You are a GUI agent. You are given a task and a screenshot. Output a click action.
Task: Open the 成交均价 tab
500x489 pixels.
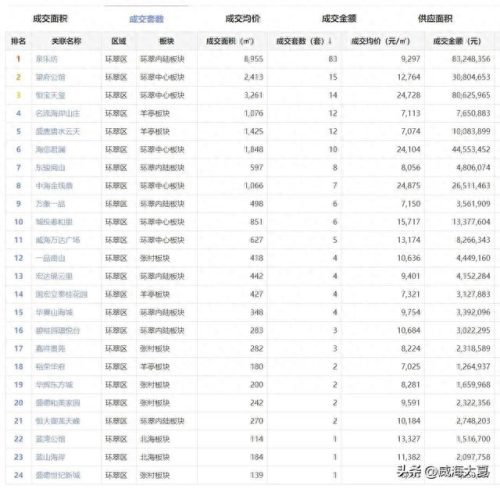(243, 19)
